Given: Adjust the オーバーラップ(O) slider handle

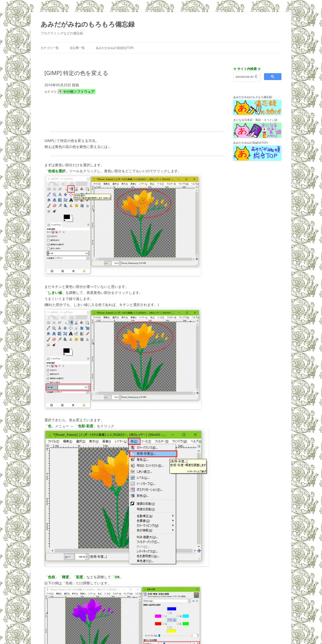Looking at the screenshot, I should coord(159,635).
